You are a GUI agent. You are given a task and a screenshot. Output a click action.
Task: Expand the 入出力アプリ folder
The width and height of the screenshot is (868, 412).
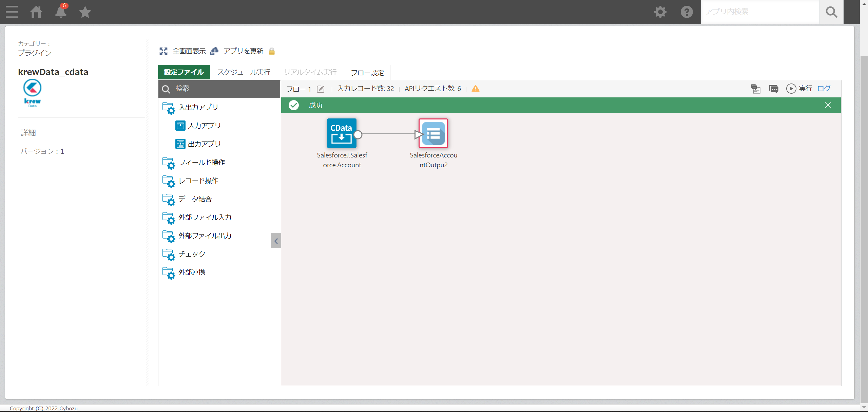pyautogui.click(x=190, y=107)
